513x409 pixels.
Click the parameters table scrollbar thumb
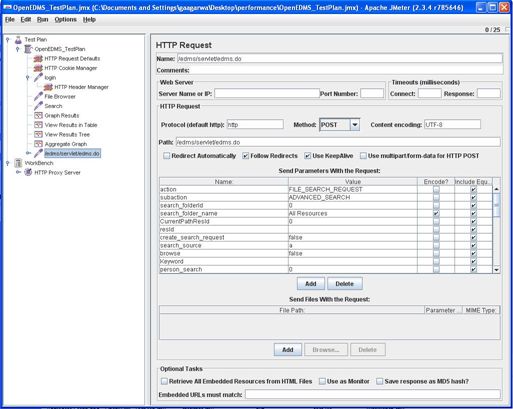tap(496, 205)
